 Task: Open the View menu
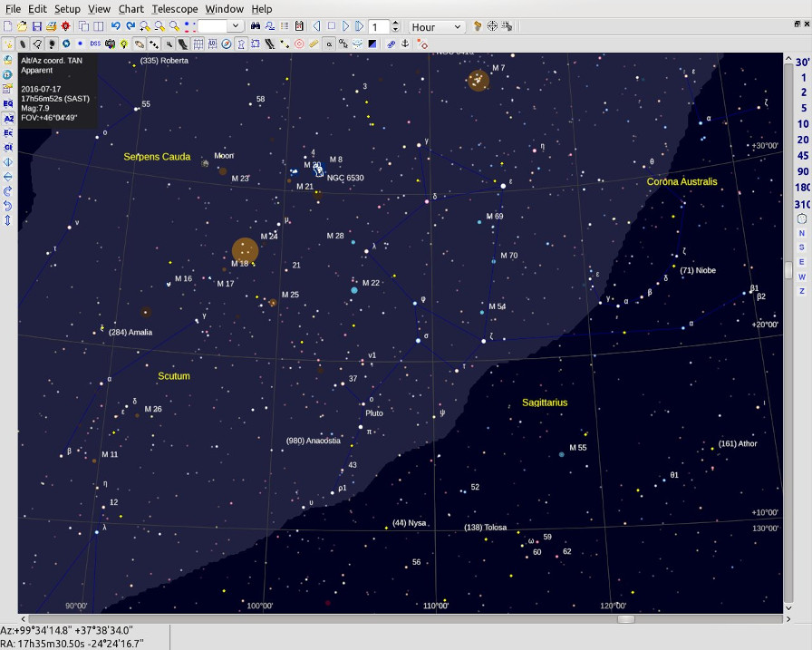point(99,9)
